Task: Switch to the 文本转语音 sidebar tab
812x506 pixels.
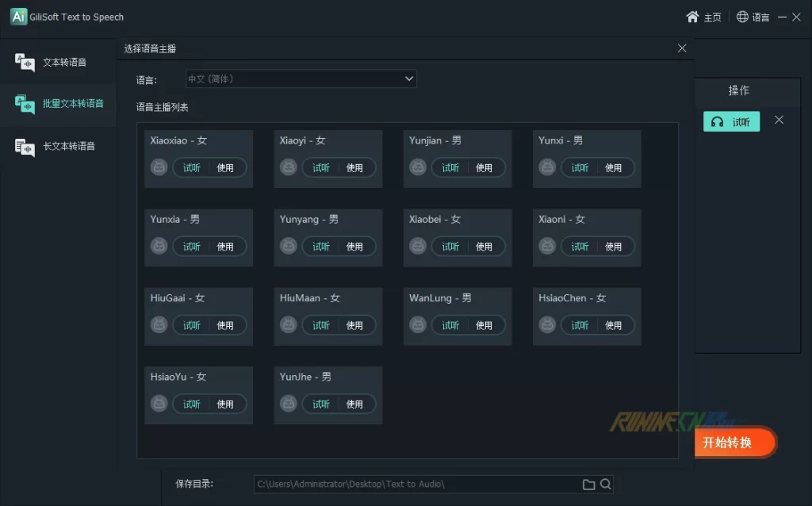Action: click(58, 63)
